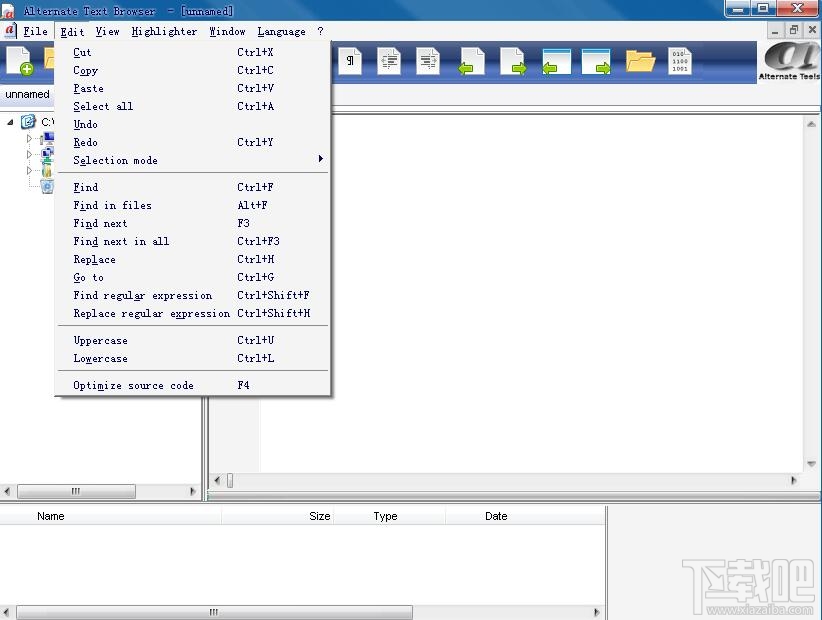
Task: Click editor horizontal scrollbar right arrow
Action: [x=793, y=480]
